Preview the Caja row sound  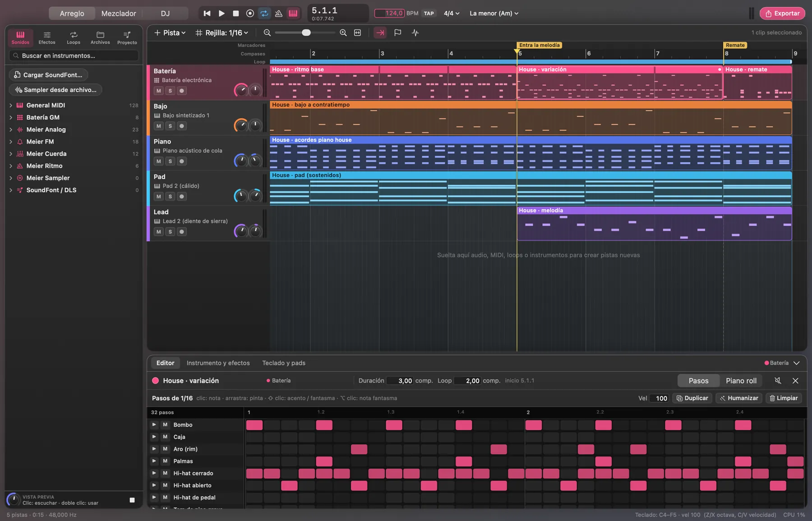[154, 437]
